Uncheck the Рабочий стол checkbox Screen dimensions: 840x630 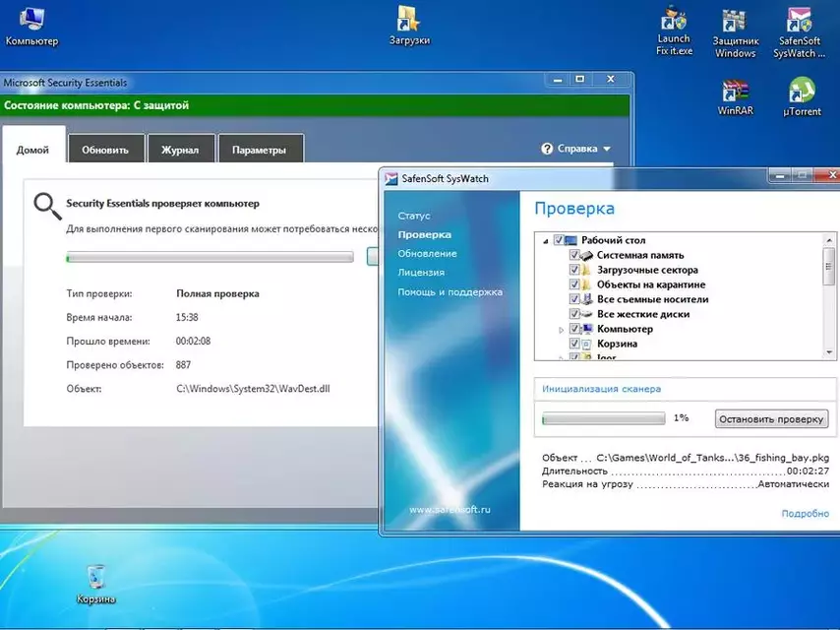click(x=559, y=240)
